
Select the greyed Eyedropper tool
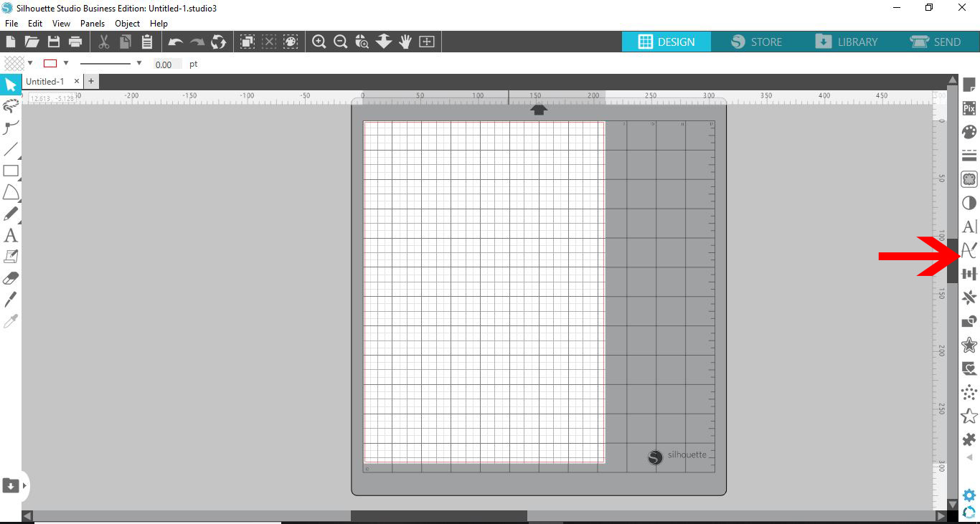pyautogui.click(x=11, y=320)
